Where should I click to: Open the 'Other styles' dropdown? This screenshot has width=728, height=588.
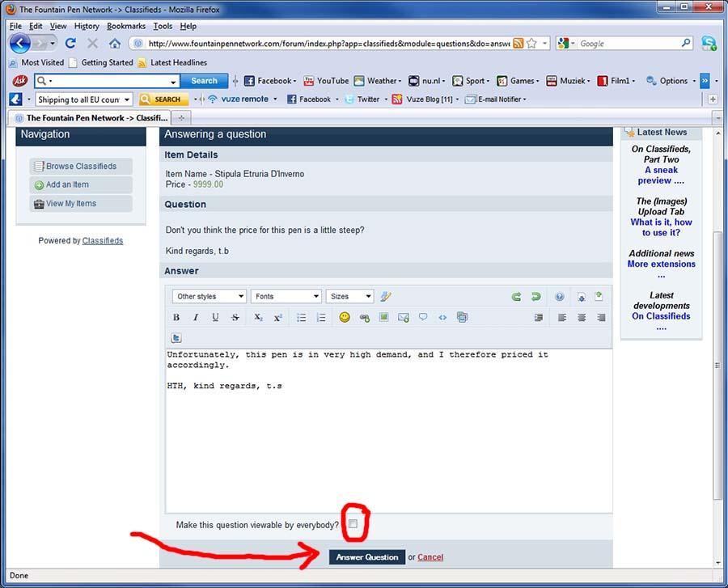coord(209,297)
